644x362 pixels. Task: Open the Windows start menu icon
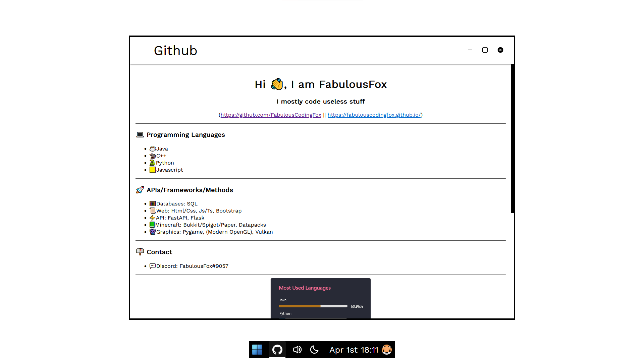click(x=257, y=350)
